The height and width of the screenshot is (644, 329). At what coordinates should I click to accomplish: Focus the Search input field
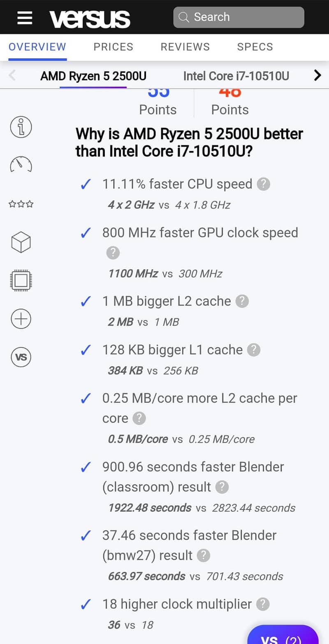tap(239, 17)
